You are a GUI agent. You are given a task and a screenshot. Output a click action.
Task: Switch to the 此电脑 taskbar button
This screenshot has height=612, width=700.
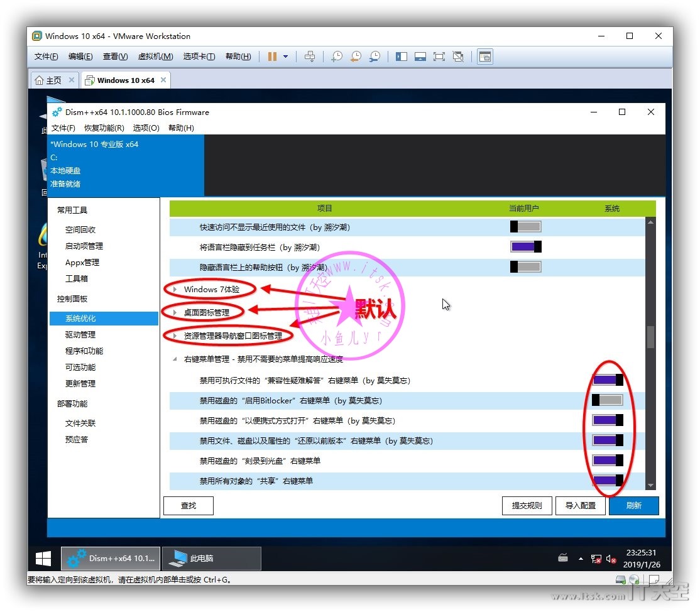click(x=212, y=559)
